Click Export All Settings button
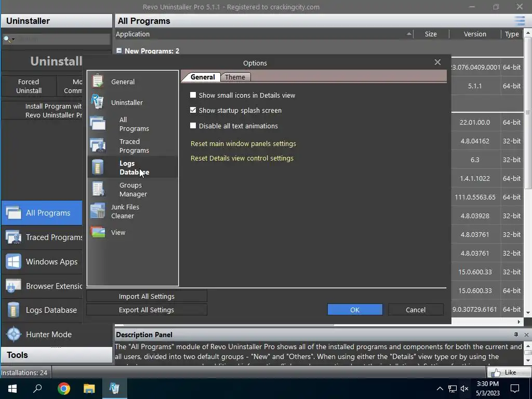This screenshot has width=532, height=399. [147, 310]
